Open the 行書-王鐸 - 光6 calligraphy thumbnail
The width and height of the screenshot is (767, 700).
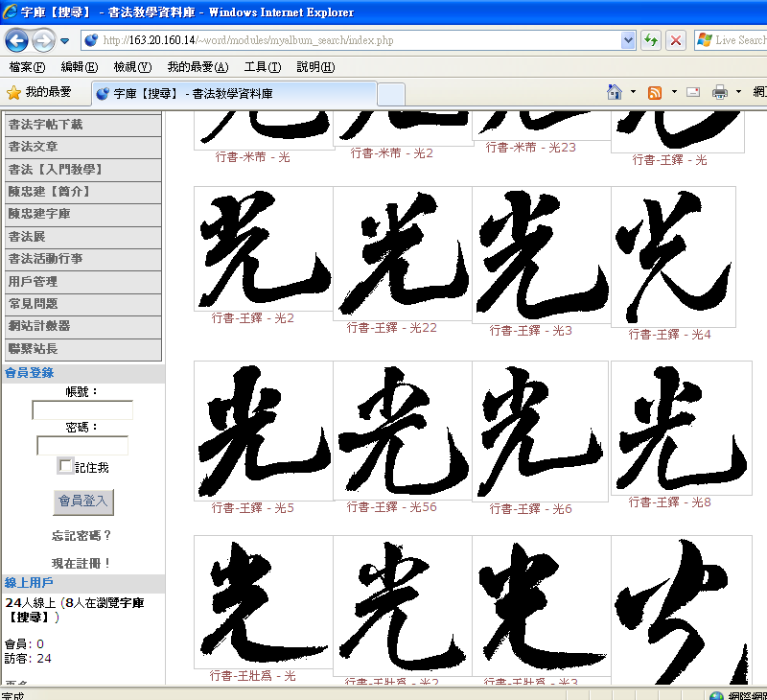[540, 432]
